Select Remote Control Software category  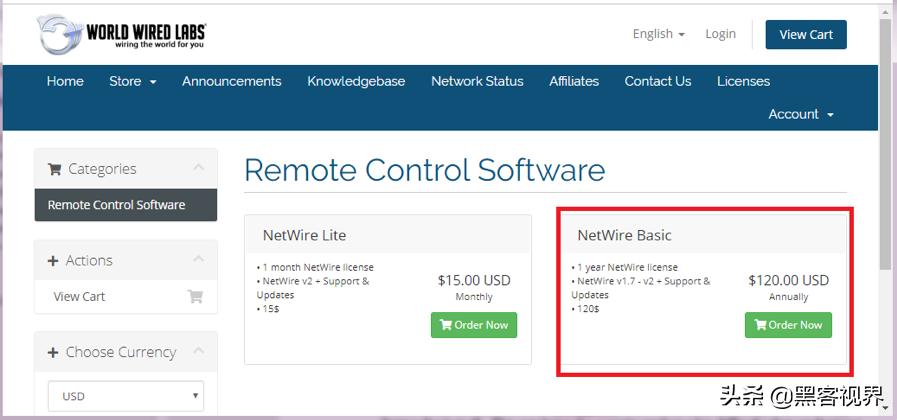tap(125, 205)
